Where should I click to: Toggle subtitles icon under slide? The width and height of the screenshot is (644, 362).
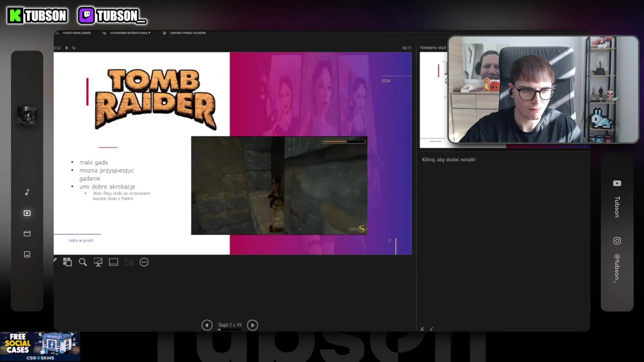[114, 262]
